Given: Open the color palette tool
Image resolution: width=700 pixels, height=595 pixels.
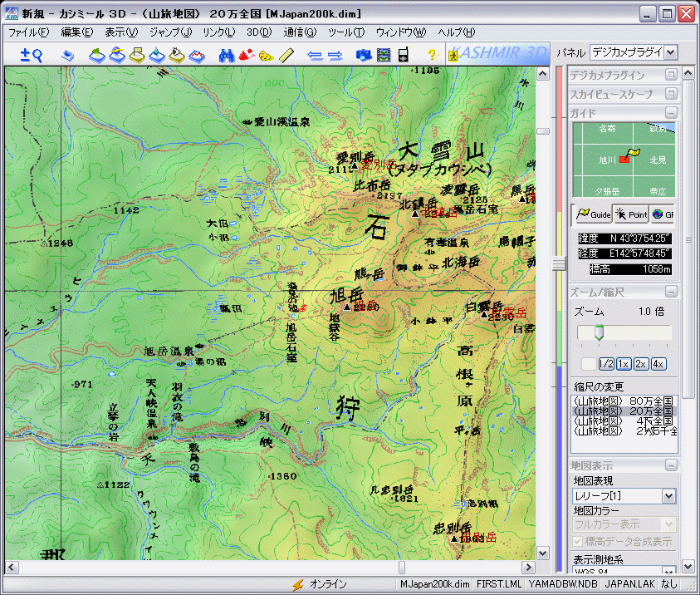Looking at the screenshot, I should 266,56.
